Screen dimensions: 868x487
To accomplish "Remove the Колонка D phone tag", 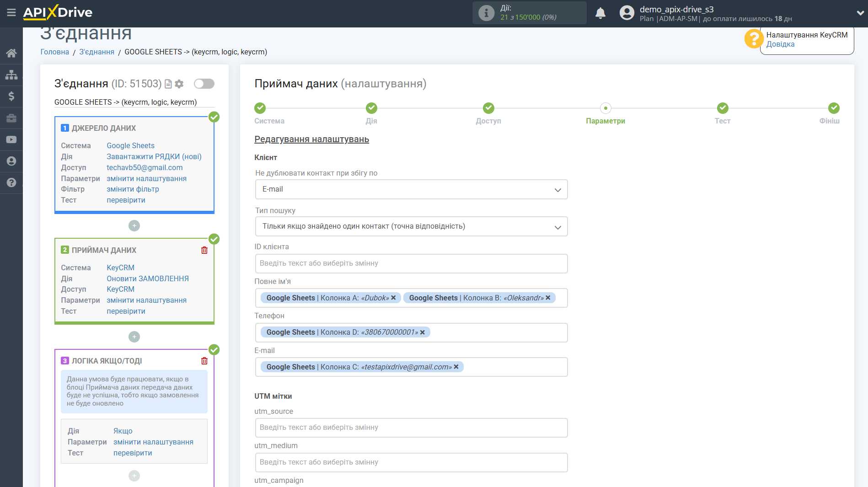I will (x=423, y=332).
